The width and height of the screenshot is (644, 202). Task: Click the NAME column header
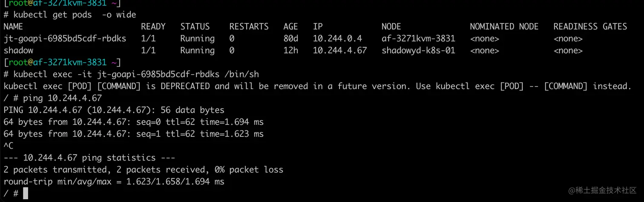coord(13,26)
